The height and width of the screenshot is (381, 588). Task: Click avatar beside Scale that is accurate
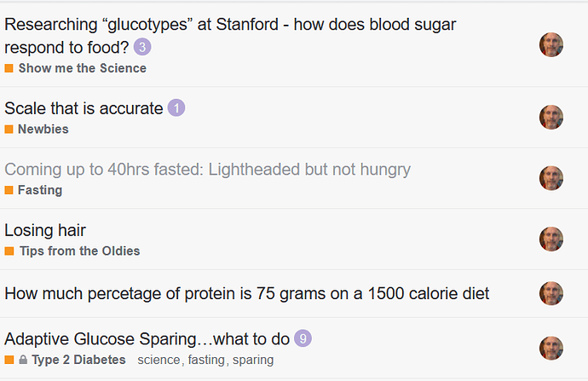click(x=551, y=118)
